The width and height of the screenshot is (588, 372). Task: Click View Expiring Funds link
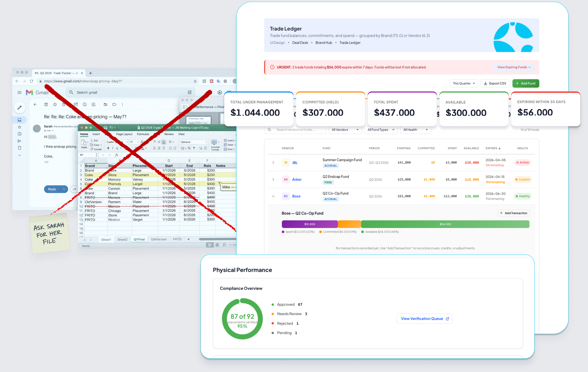514,67
